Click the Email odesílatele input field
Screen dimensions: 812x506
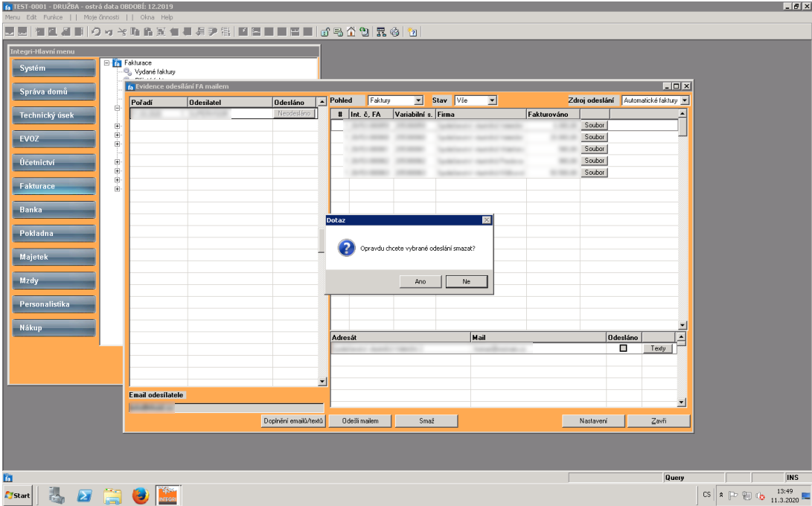[x=226, y=408]
